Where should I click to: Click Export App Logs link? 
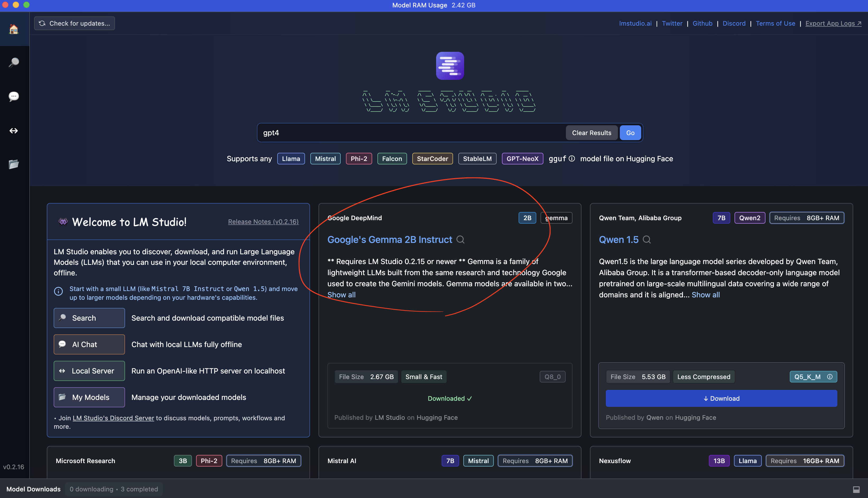click(x=833, y=23)
